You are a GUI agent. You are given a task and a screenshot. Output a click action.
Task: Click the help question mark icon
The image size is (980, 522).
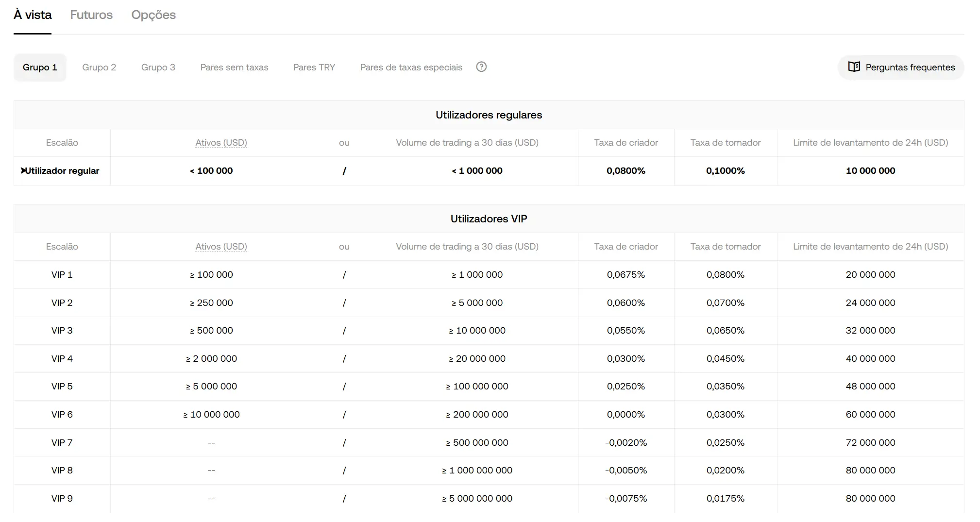coord(481,67)
